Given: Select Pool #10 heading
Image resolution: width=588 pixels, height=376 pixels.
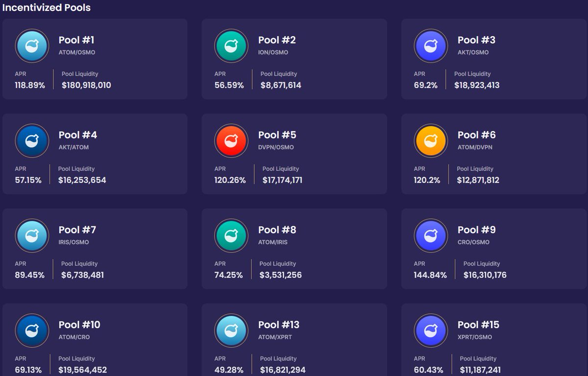Looking at the screenshot, I should tap(79, 325).
